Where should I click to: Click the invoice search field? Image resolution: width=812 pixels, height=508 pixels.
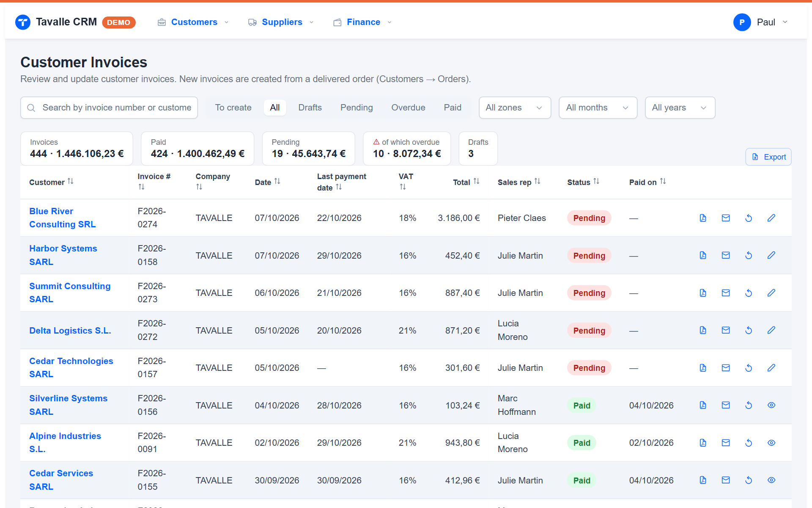pos(109,108)
